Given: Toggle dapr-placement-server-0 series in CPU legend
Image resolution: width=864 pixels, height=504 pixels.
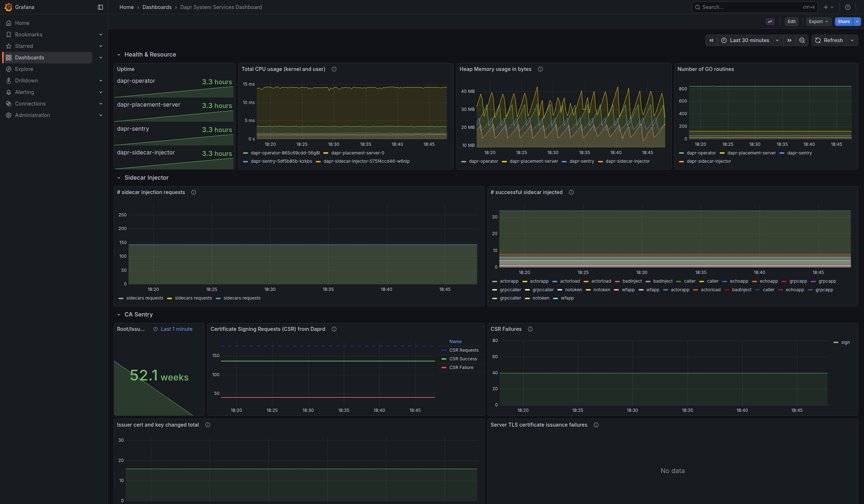Looking at the screenshot, I should pos(357,153).
